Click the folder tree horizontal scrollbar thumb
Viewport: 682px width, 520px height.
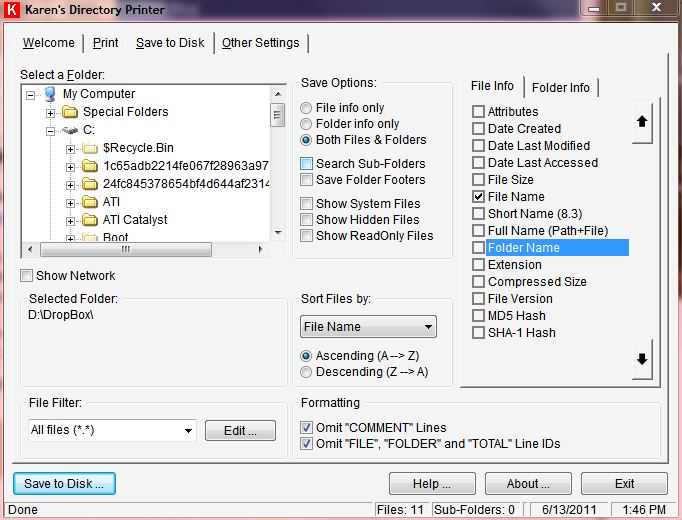coord(126,250)
